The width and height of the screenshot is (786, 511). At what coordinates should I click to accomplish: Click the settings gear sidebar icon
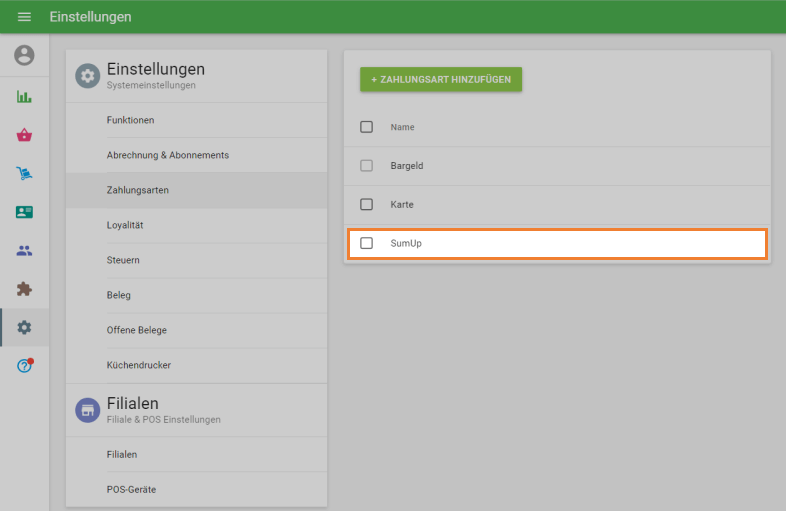(x=24, y=327)
